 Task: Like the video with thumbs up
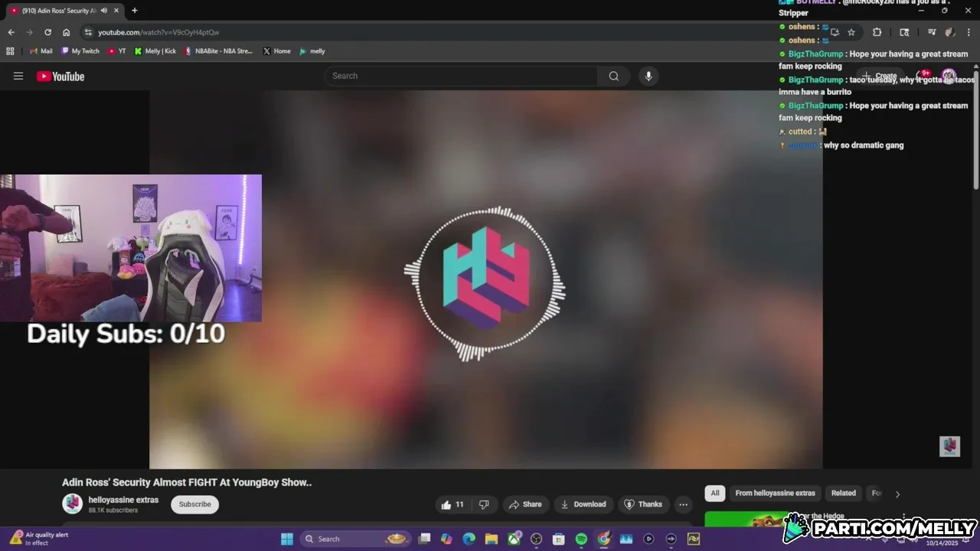(452, 504)
